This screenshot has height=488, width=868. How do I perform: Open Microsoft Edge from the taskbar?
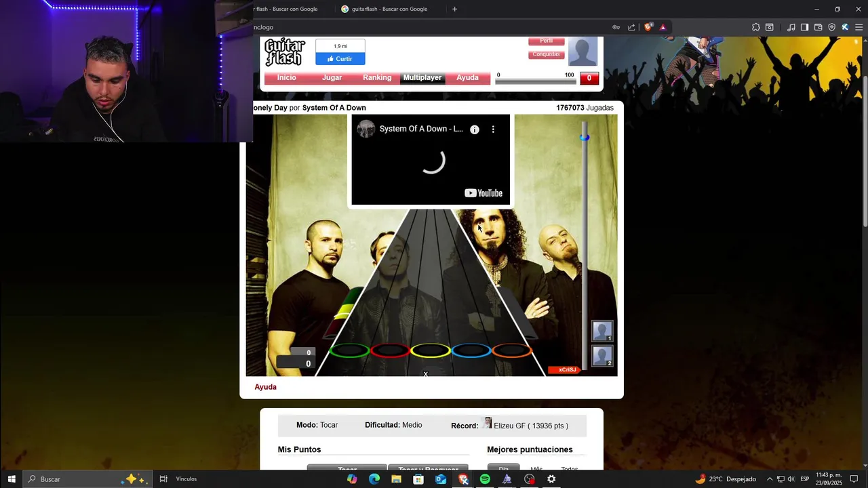point(374,479)
